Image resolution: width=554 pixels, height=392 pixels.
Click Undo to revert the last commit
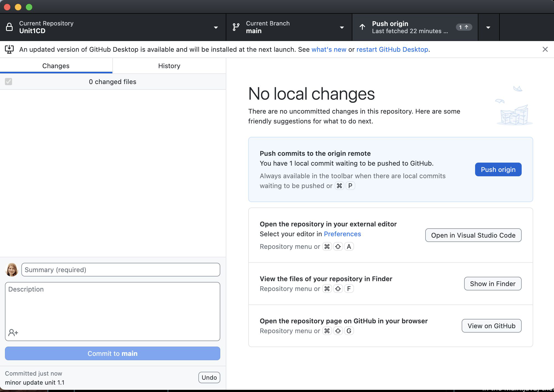click(x=209, y=377)
